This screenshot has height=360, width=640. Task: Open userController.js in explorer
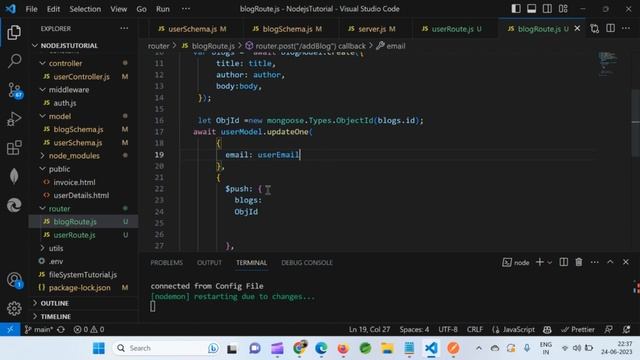[x=81, y=77]
